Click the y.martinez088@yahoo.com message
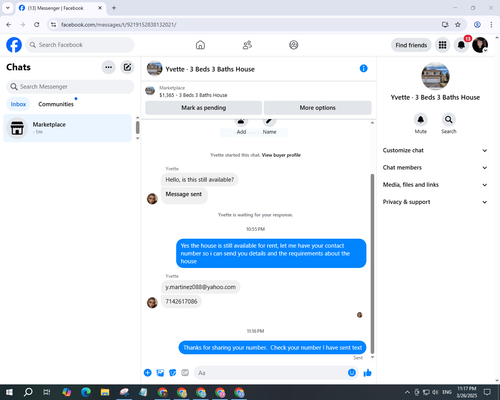500x400 pixels. click(x=200, y=287)
